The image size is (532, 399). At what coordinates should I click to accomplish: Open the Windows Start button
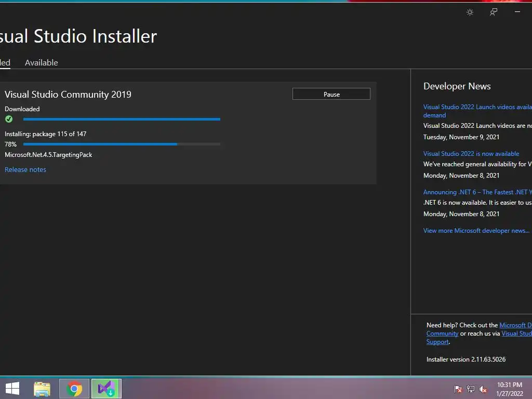coord(12,389)
